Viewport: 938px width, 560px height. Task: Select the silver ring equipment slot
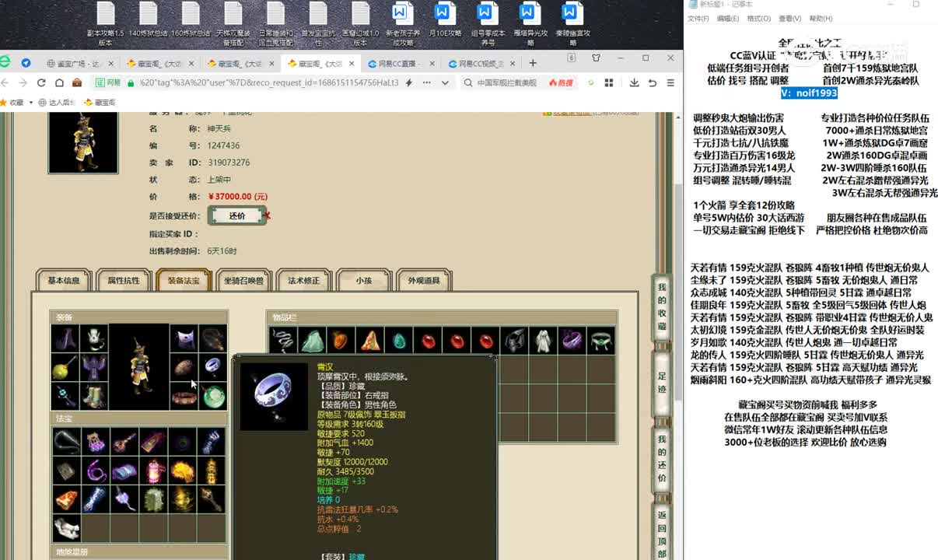[x=213, y=367]
